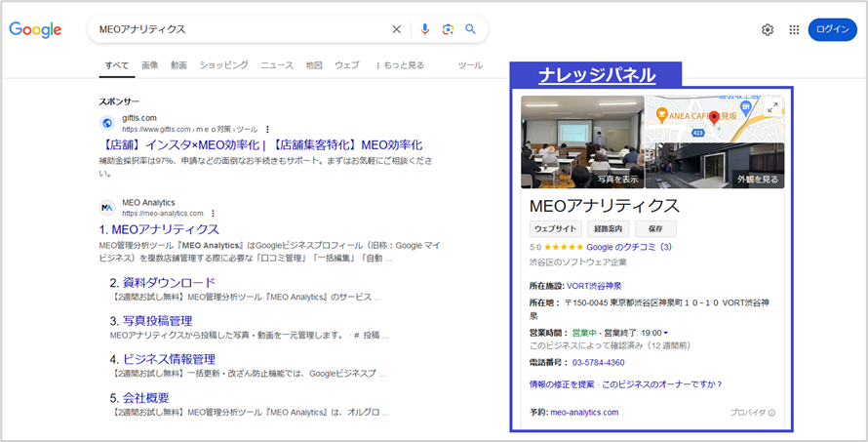Open options menu beside giftls.com URL
The image size is (868, 442).
pyautogui.click(x=267, y=129)
